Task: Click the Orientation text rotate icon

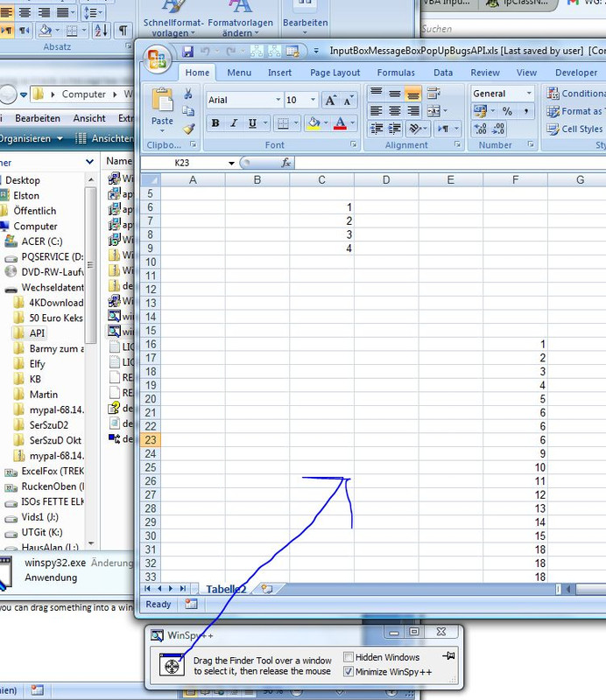Action: coord(415,129)
